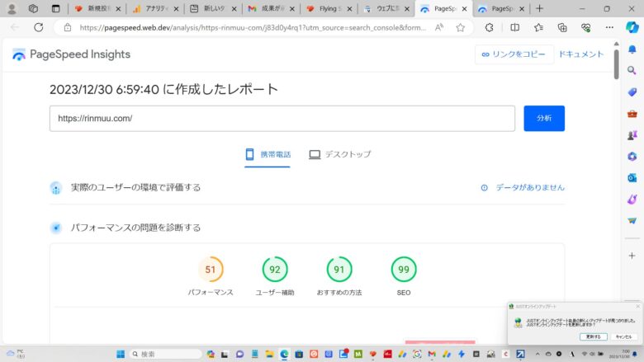Select the パフォーマンス score gauge showing 51
Viewport: 644px width, 362px height.
(211, 270)
